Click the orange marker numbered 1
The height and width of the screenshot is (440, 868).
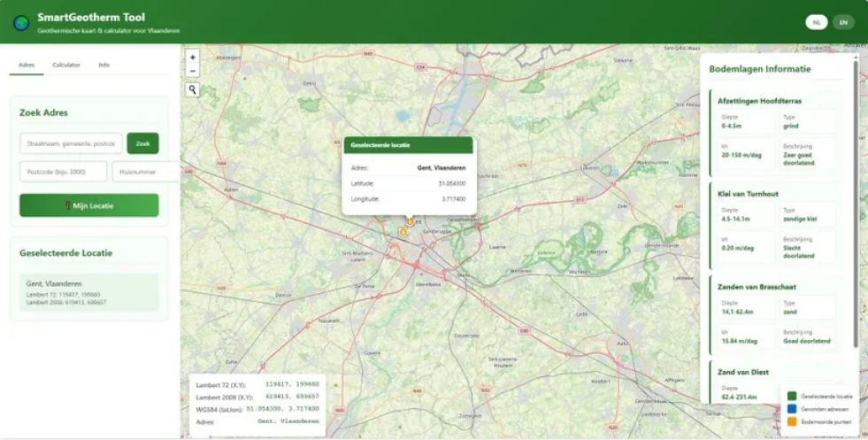[x=411, y=221]
